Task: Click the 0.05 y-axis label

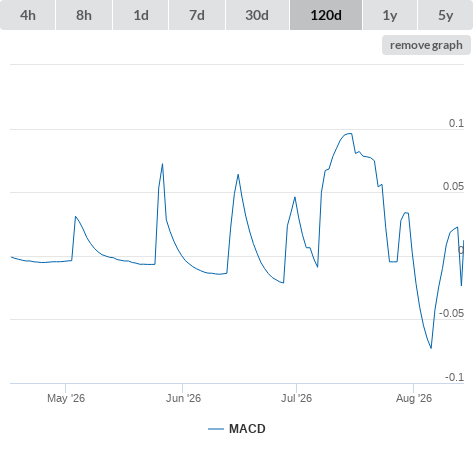Action: 453,186
